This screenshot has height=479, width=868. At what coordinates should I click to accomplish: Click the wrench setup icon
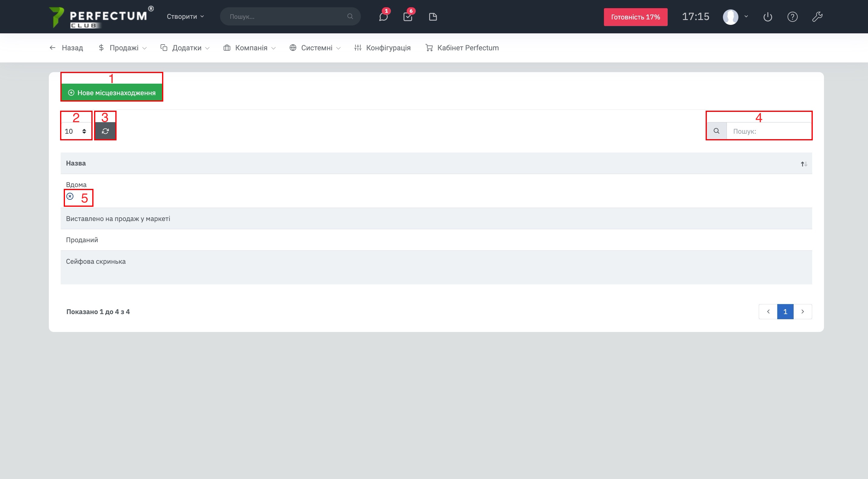point(817,16)
